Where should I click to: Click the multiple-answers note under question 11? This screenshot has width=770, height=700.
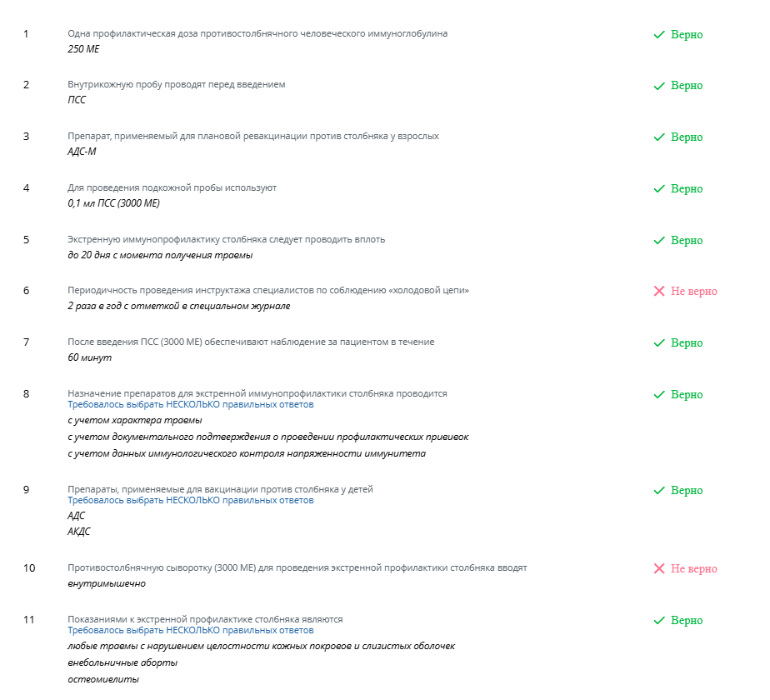tap(190, 631)
